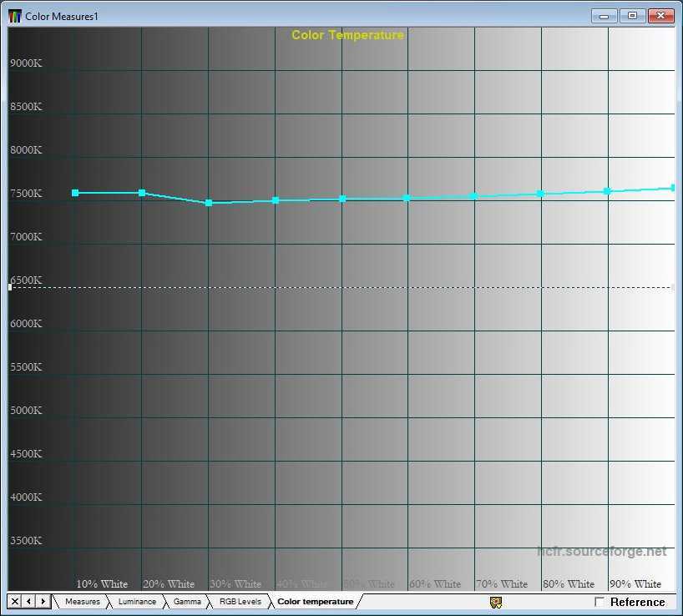683x616 pixels.
Task: Click the 30% White data point on the curve
Action: [209, 203]
